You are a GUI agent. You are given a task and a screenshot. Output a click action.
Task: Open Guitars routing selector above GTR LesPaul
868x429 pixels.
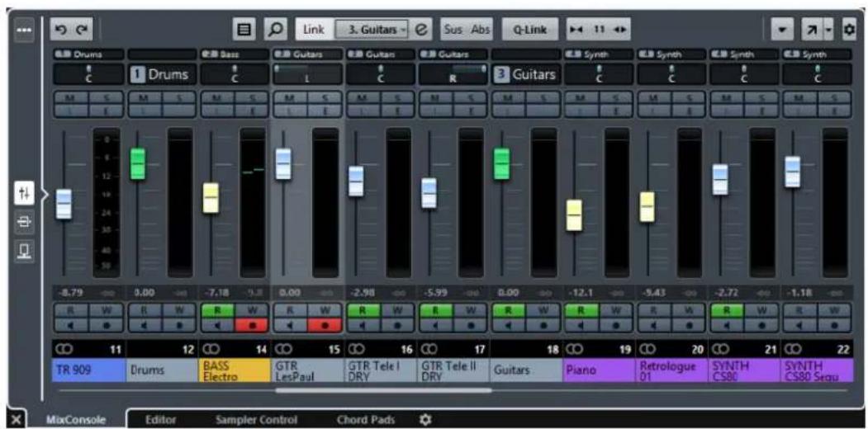(308, 54)
